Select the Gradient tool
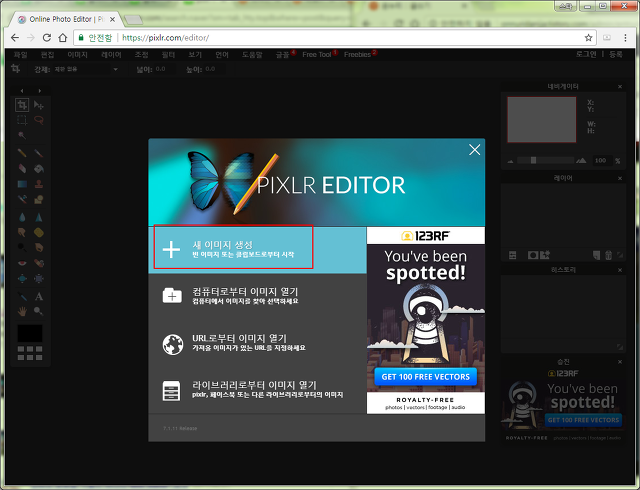 (x=22, y=184)
